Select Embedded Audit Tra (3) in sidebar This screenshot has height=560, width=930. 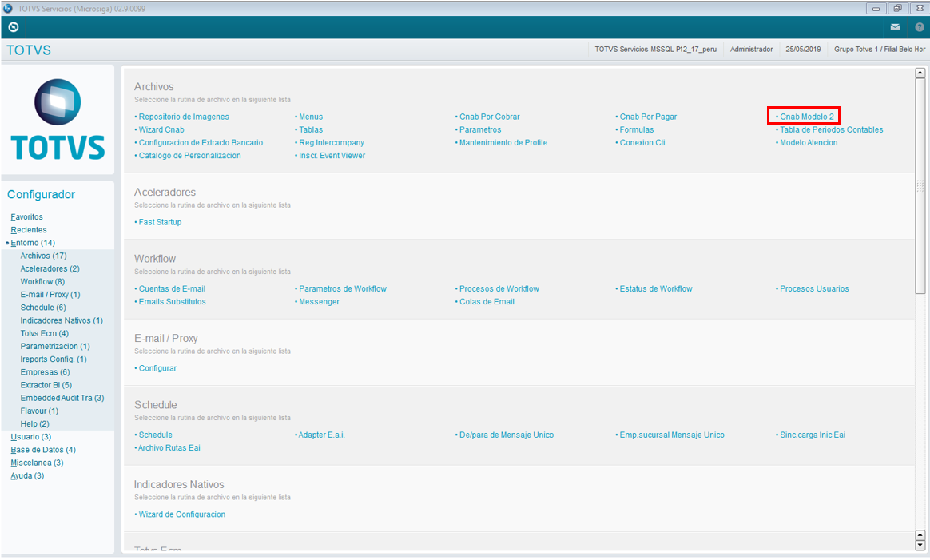[62, 399]
